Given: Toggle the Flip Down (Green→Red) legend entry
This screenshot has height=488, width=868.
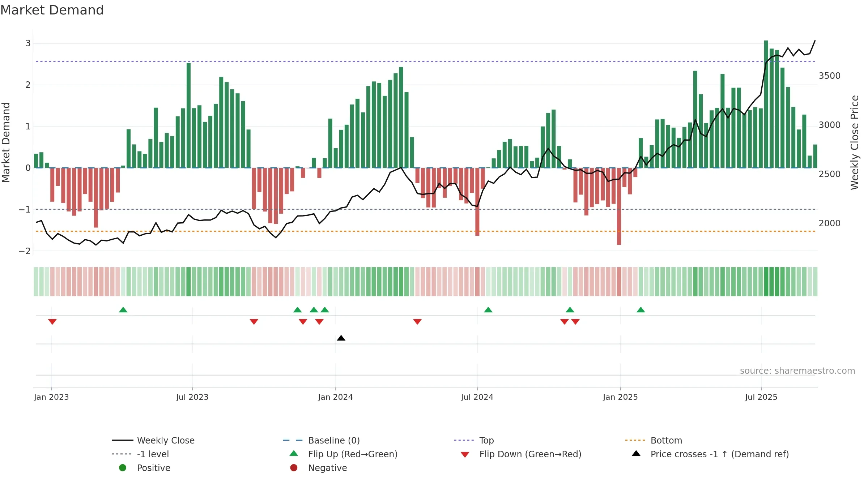Looking at the screenshot, I should pyautogui.click(x=521, y=454).
